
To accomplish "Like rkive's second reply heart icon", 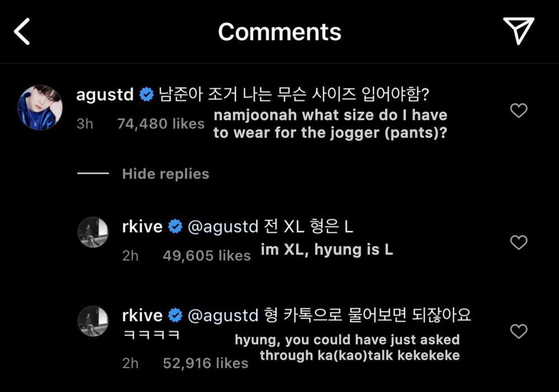I will tap(519, 331).
